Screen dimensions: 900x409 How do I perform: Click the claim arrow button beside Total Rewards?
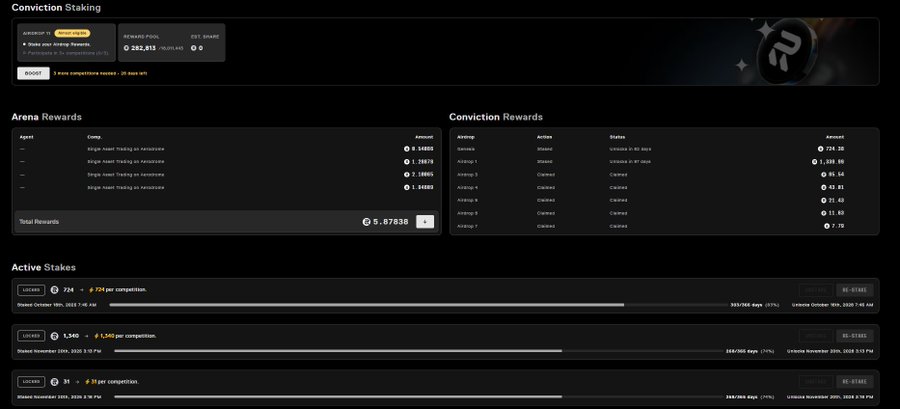[425, 221]
